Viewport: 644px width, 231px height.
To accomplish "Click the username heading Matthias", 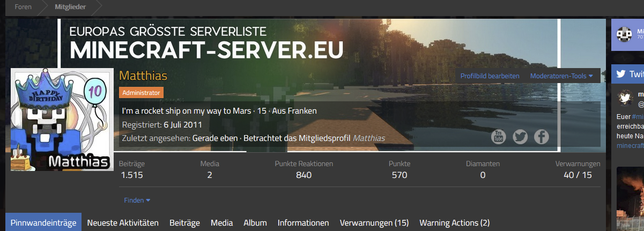I will click(143, 76).
